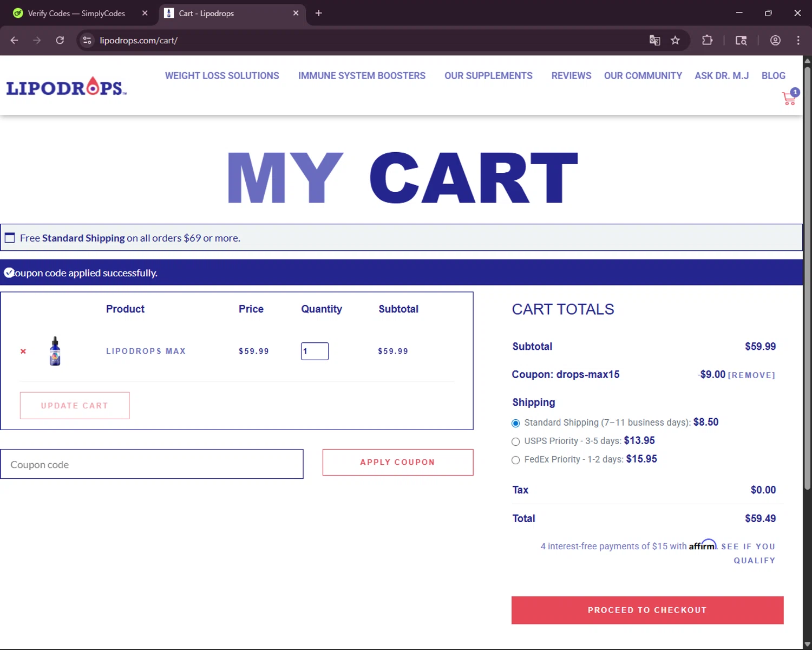The height and width of the screenshot is (650, 812).
Task: Open a new browser tab
Action: pyautogui.click(x=319, y=13)
